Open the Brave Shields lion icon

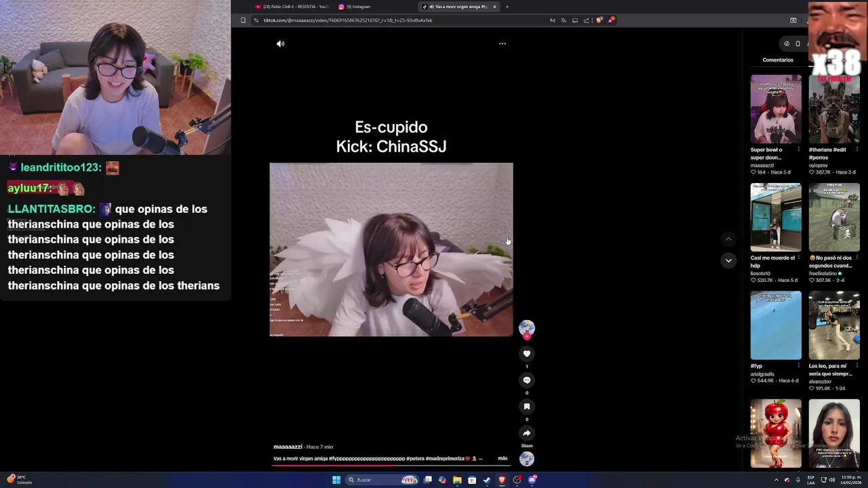point(599,20)
